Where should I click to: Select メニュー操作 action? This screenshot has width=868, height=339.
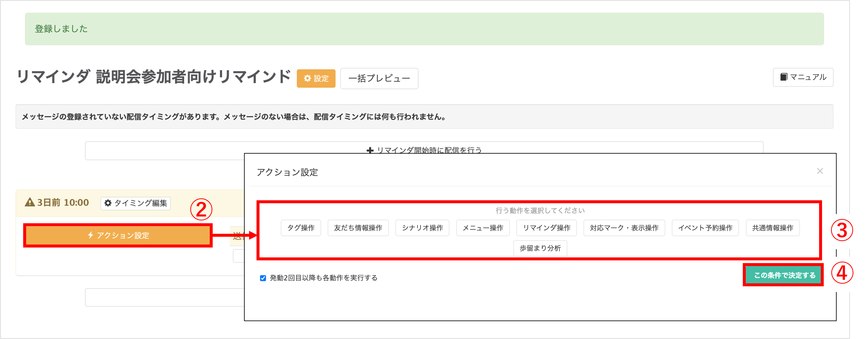tap(483, 228)
